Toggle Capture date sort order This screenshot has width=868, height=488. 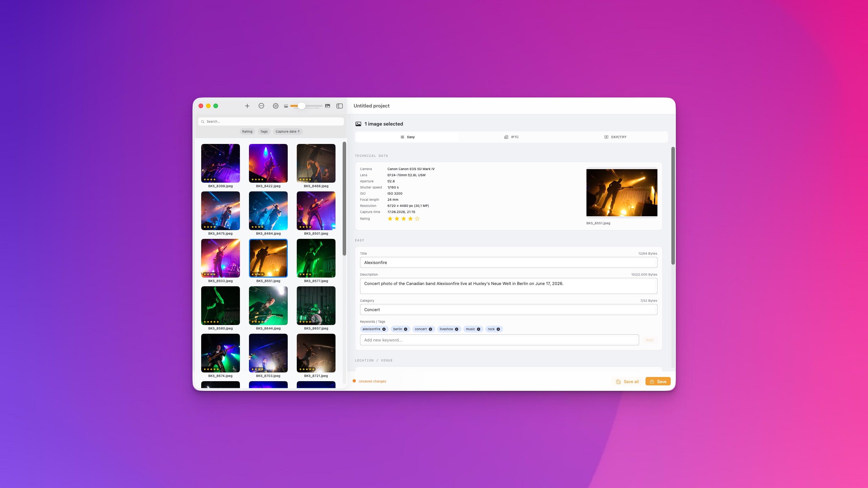click(x=287, y=131)
